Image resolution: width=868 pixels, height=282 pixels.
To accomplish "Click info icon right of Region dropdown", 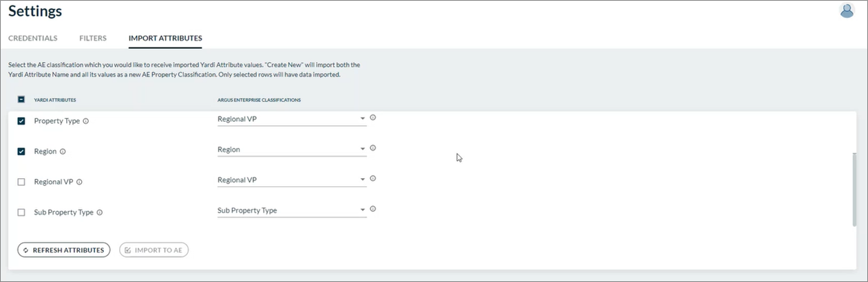I will coord(373,148).
